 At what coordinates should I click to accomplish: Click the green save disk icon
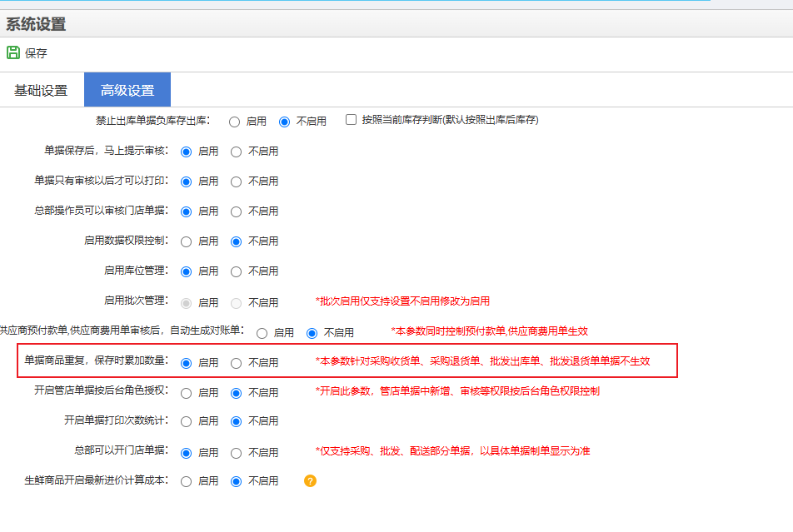click(13, 52)
